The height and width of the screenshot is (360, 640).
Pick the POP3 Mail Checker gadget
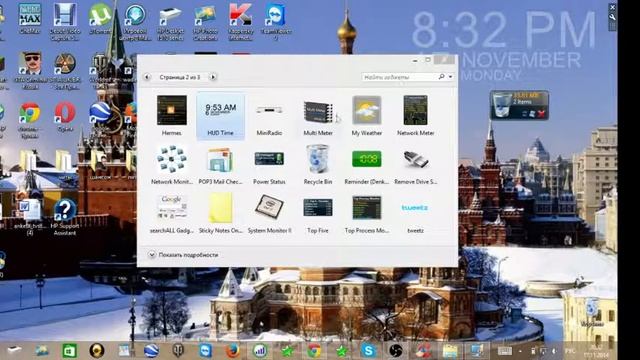tap(220, 165)
